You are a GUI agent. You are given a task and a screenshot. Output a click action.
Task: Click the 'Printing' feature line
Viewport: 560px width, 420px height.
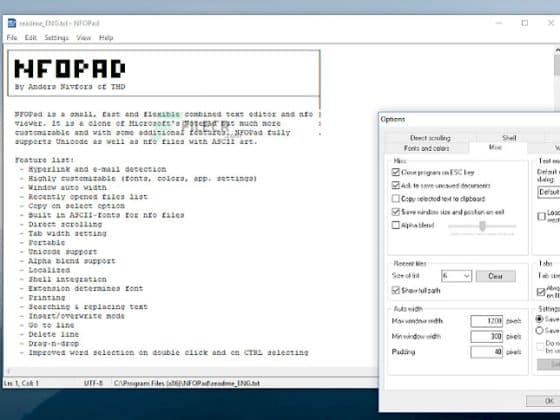pyautogui.click(x=47, y=298)
